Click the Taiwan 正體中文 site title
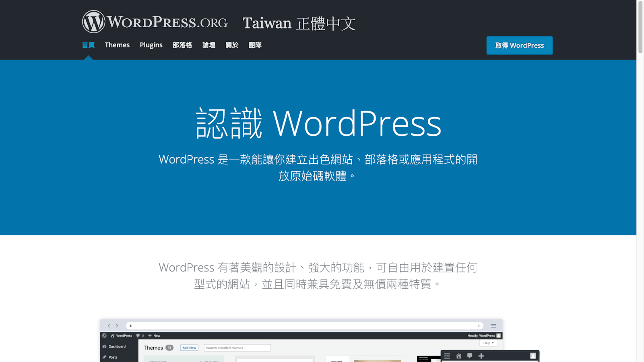Screen dimensions: 644x362 click(x=299, y=23)
